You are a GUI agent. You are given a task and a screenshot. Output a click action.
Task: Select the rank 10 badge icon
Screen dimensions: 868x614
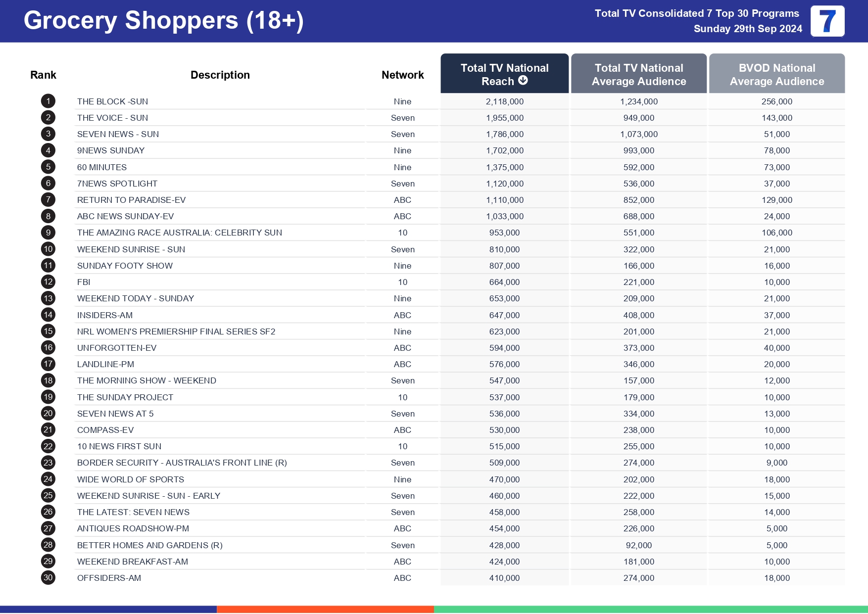point(48,249)
